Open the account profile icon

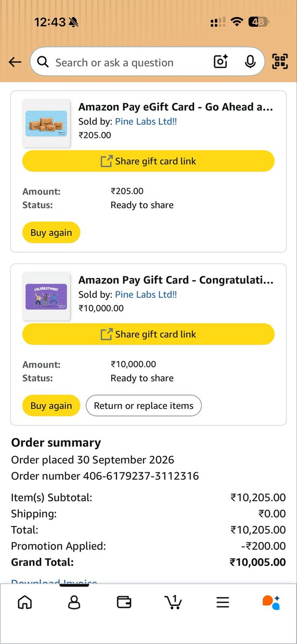point(74,602)
